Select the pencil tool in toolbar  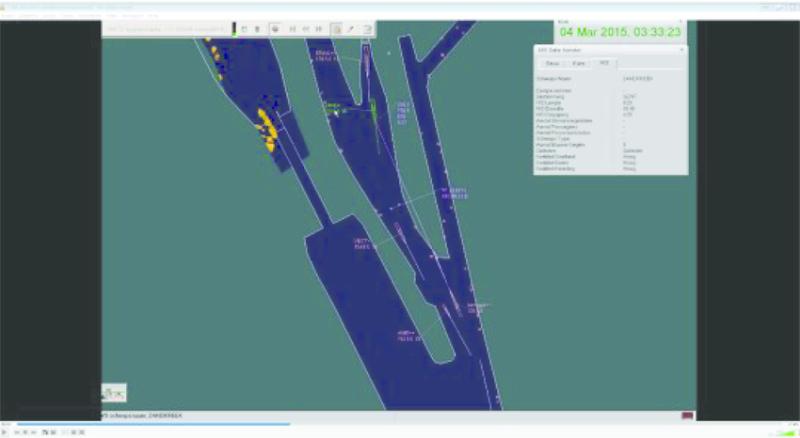(351, 29)
